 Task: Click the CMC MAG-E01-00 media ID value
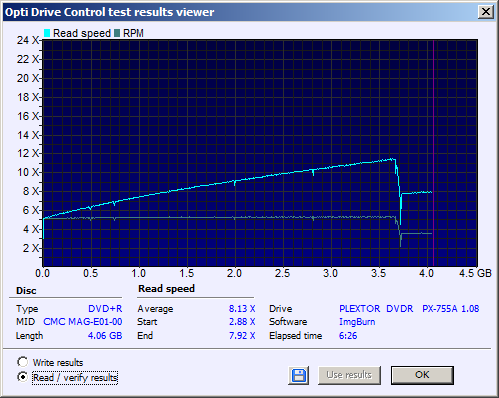(83, 322)
